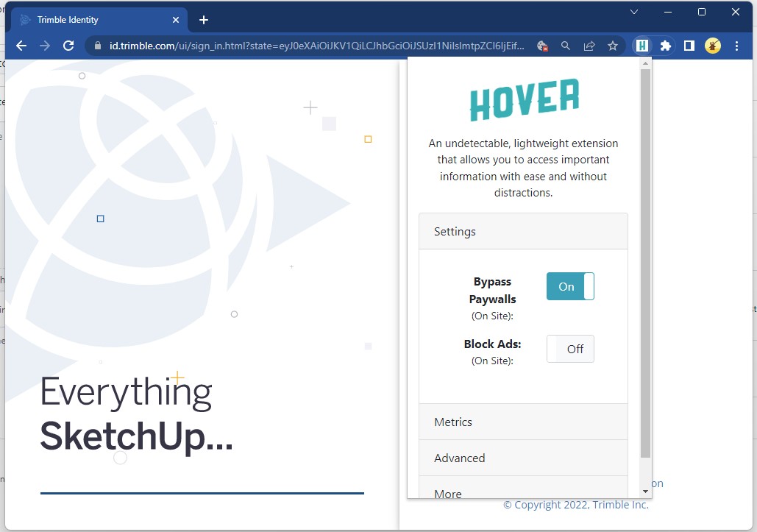Viewport: 757px width, 532px height.
Task: Reload the page with the refresh icon
Action: click(x=68, y=46)
